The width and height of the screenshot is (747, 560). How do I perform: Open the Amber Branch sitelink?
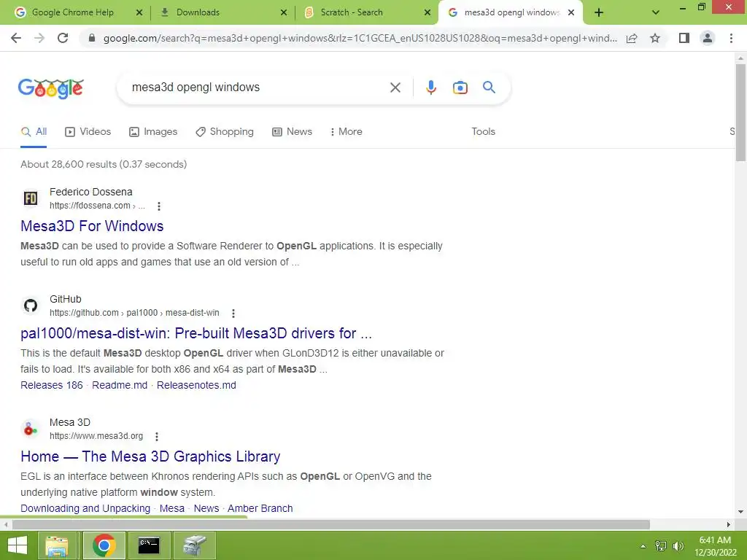tap(260, 508)
